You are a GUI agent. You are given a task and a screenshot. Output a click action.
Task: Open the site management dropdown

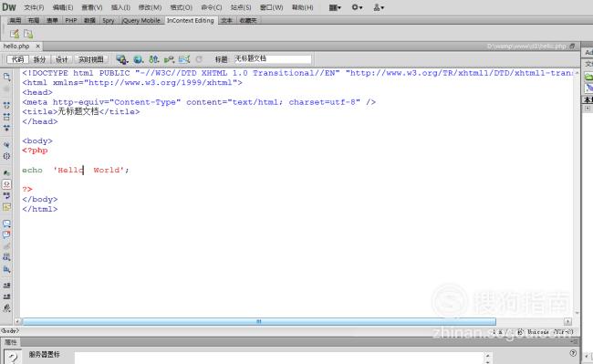379,7
